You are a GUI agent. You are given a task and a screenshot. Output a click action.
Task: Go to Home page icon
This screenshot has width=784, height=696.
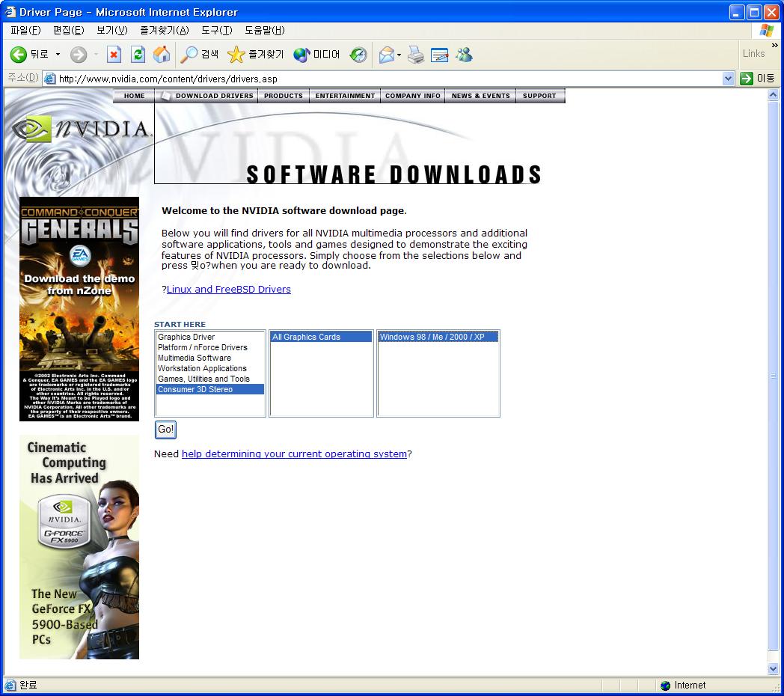[162, 55]
